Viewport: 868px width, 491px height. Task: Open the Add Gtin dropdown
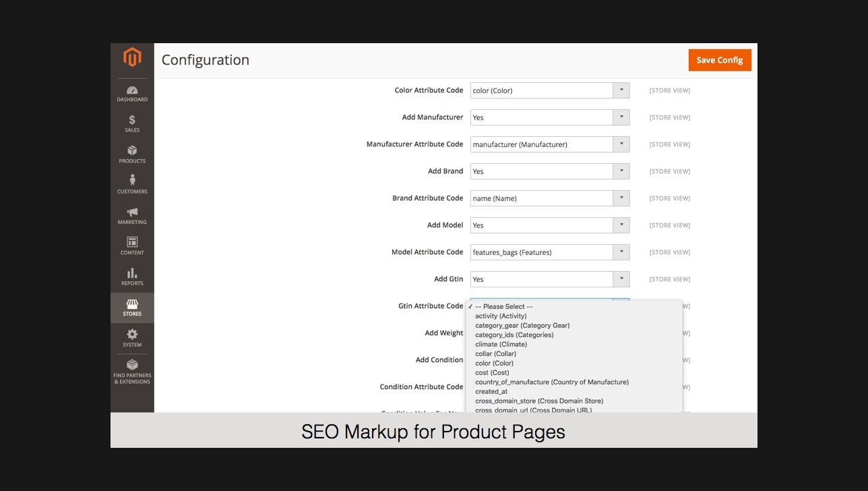click(549, 279)
